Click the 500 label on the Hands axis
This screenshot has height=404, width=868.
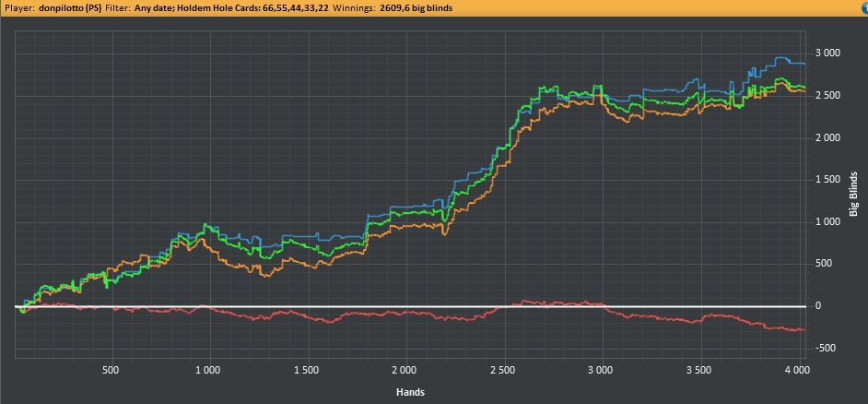tap(111, 370)
